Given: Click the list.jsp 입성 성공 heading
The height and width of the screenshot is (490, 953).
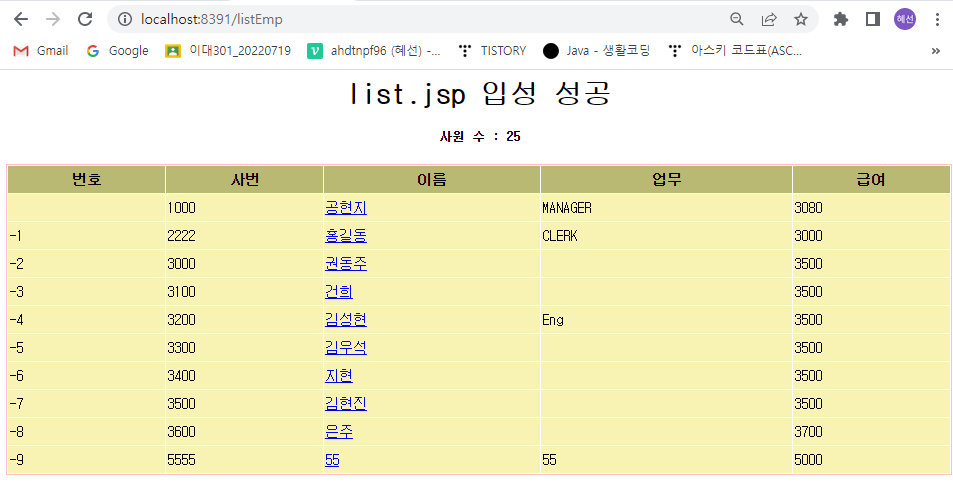Looking at the screenshot, I should (480, 94).
